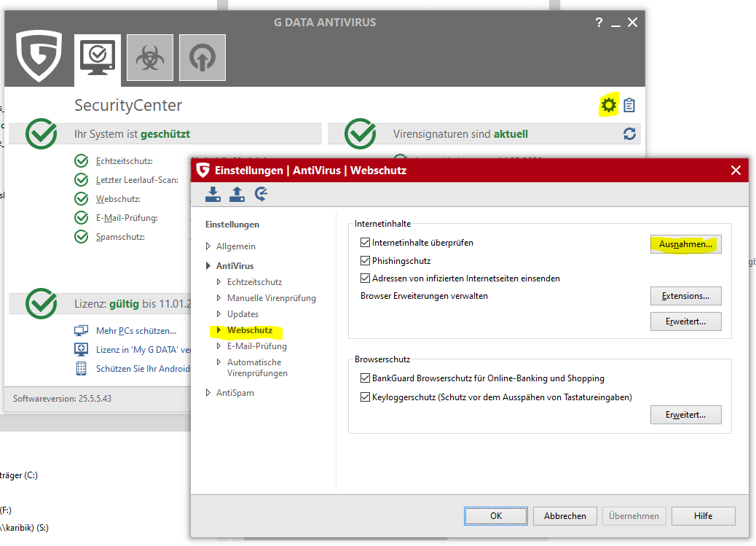The height and width of the screenshot is (546, 756).
Task: Expand the Automatische Virenprüfungen node arrow
Action: [218, 362]
